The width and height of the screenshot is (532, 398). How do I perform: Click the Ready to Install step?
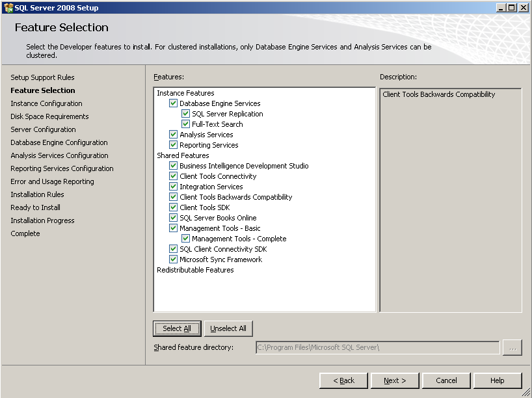point(35,207)
